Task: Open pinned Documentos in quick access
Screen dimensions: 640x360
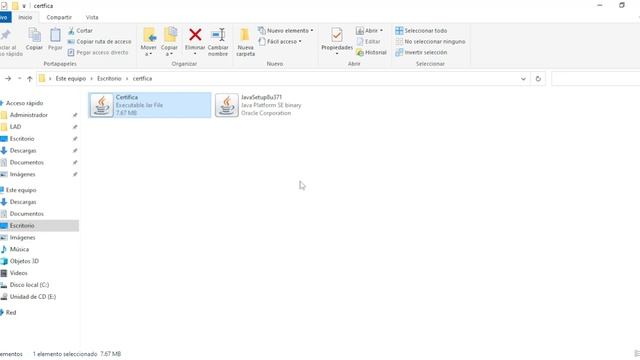Action: pos(27,162)
